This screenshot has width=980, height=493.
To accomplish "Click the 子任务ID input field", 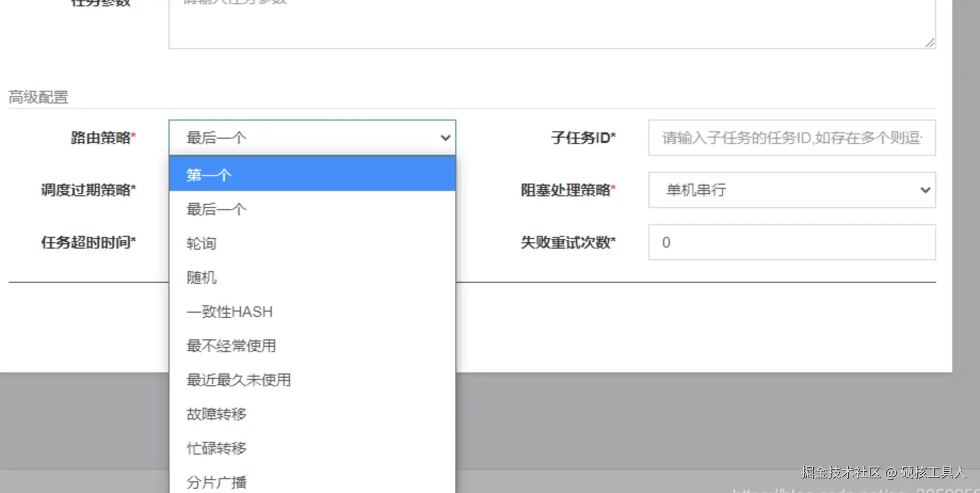I will point(791,138).
